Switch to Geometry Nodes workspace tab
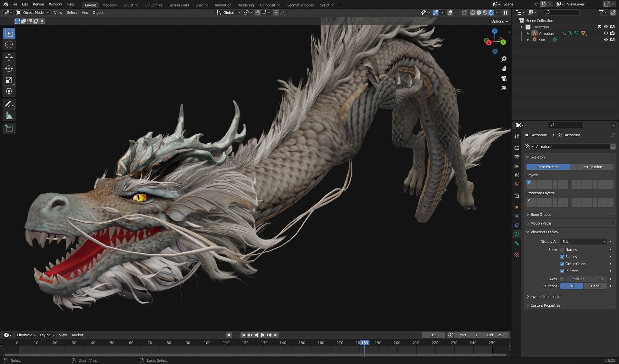619x364 pixels. 300,5
